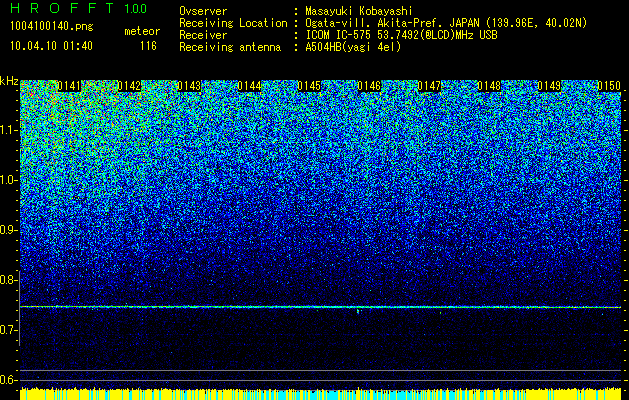
Task: Click the 0.6 frequency axis label
Action: tap(9, 380)
